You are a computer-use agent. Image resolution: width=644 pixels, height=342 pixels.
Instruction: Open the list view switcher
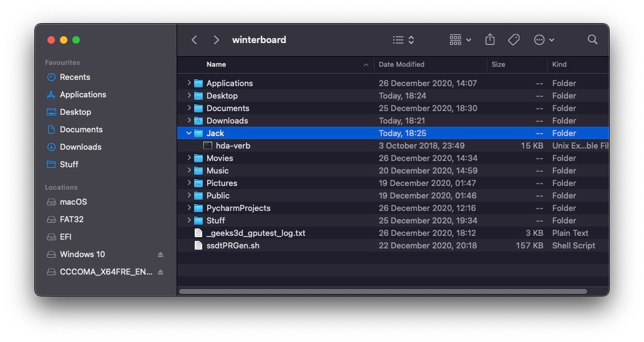pos(403,40)
